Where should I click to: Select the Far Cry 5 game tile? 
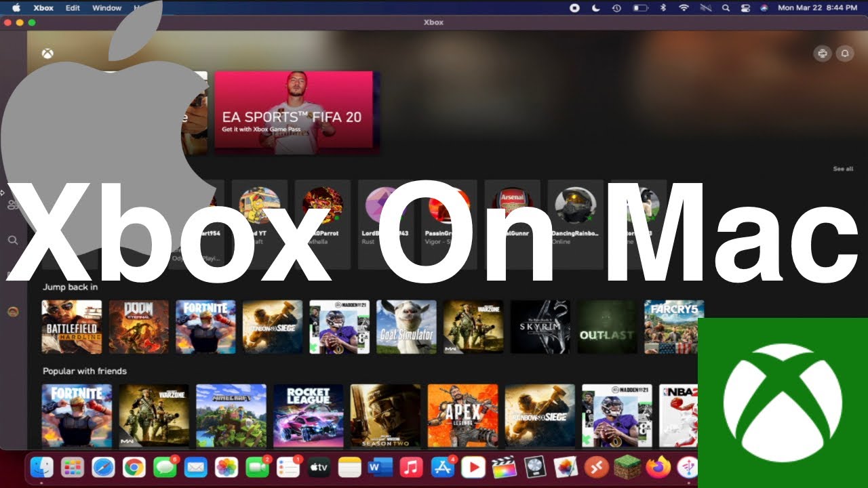[x=674, y=327]
